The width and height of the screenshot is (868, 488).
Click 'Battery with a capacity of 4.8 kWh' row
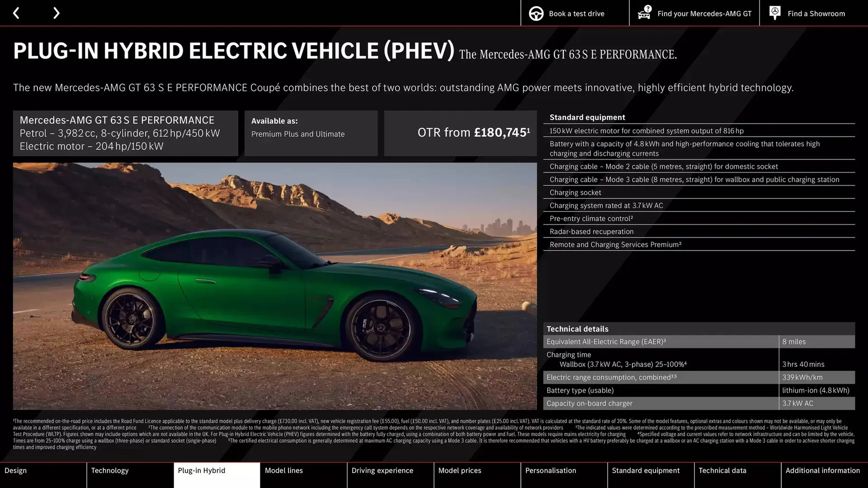[x=699, y=149]
